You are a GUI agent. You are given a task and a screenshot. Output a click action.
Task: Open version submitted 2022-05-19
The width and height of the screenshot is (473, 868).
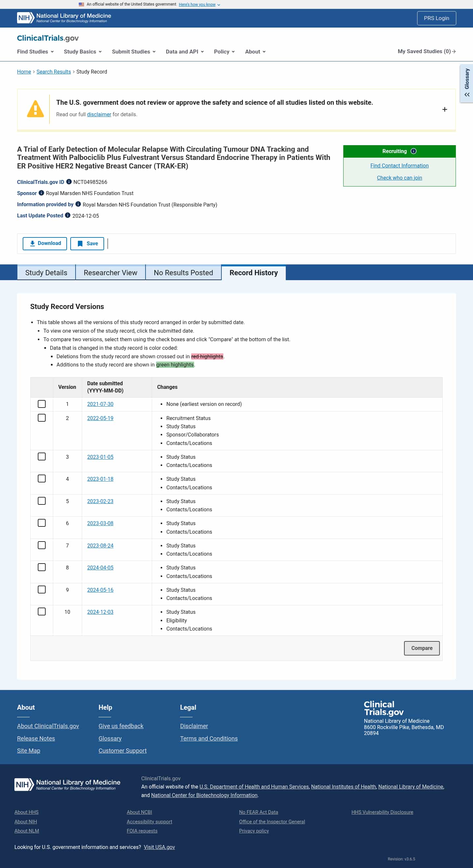(100, 418)
